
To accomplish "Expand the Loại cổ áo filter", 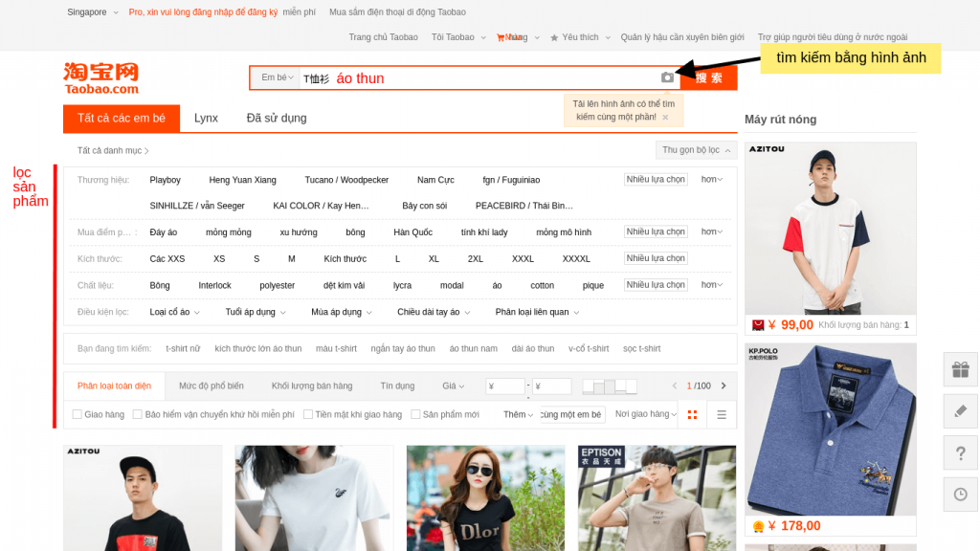I will coord(174,312).
